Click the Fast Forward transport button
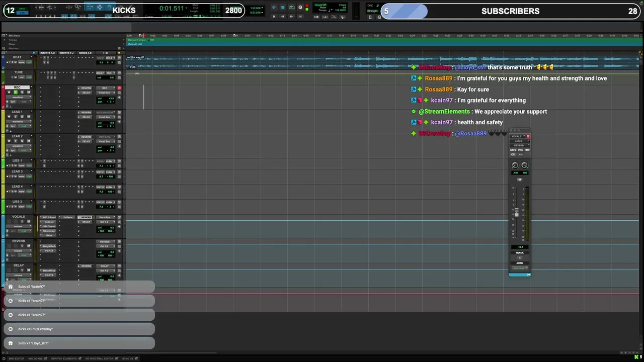 pos(291,17)
